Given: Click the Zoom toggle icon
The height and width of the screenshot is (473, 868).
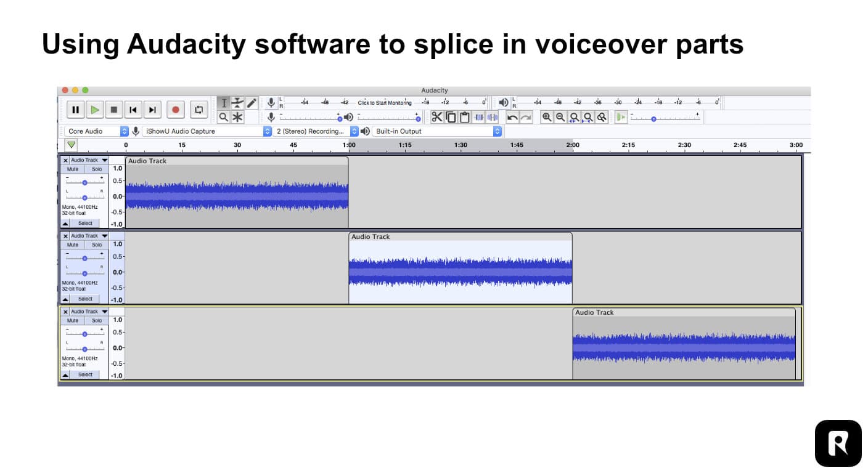Looking at the screenshot, I should point(602,117).
